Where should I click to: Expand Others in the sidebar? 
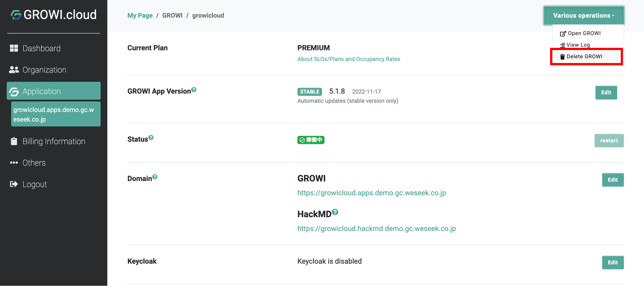[54, 163]
